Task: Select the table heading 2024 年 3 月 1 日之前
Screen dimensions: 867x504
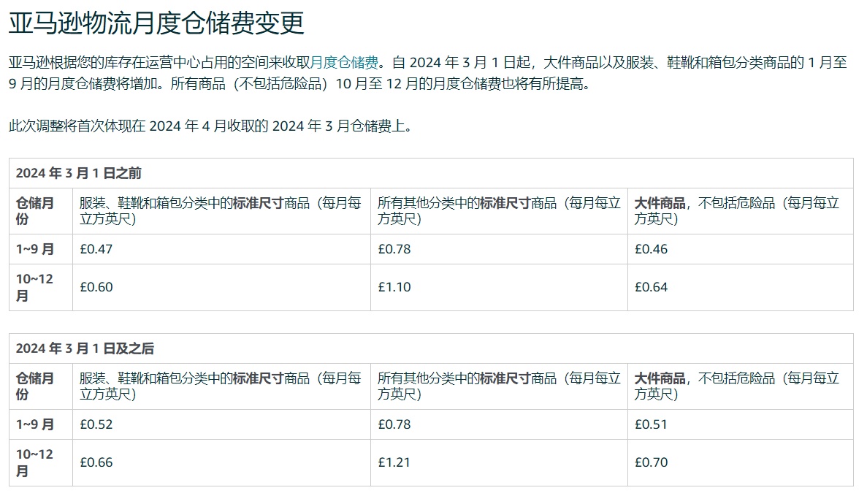Action: (79, 173)
